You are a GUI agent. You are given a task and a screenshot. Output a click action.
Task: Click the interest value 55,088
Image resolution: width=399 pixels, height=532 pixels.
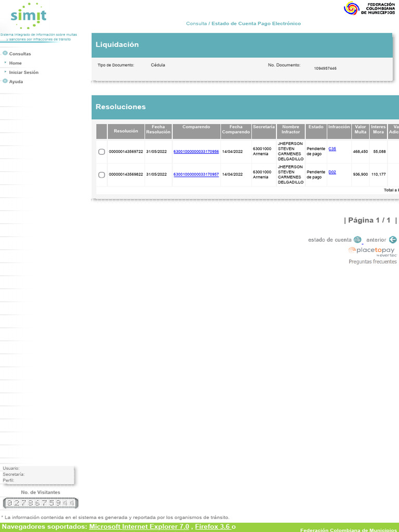point(379,152)
